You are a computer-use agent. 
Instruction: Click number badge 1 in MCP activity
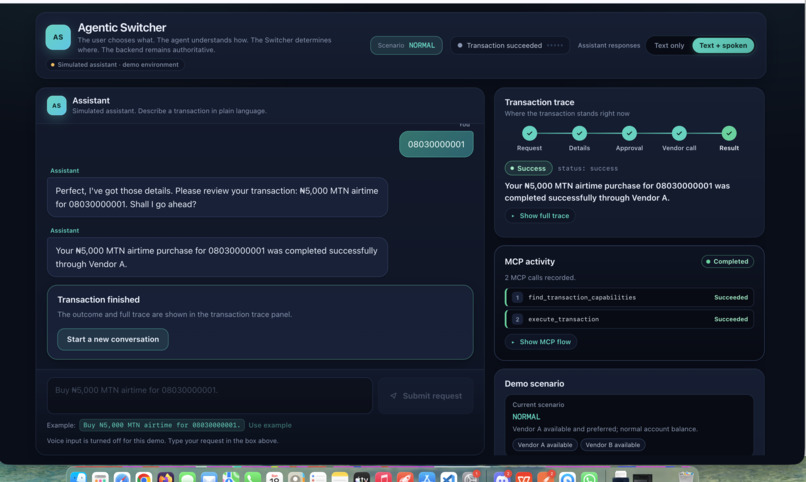(517, 298)
